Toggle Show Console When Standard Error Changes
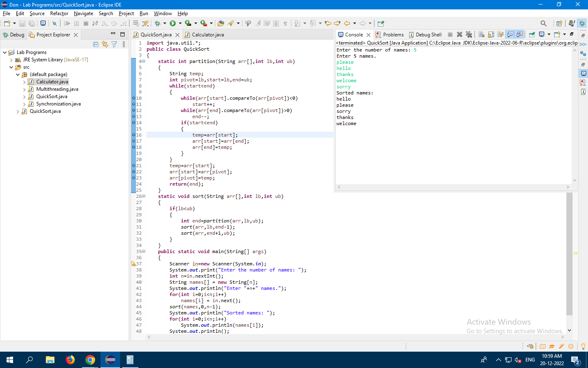This screenshot has width=588, height=368. [519, 34]
